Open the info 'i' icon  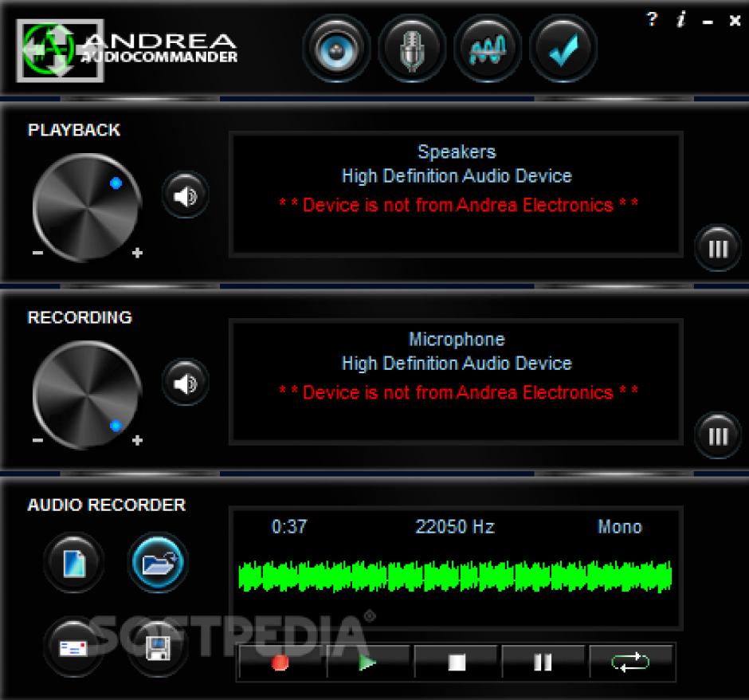pyautogui.click(x=680, y=19)
